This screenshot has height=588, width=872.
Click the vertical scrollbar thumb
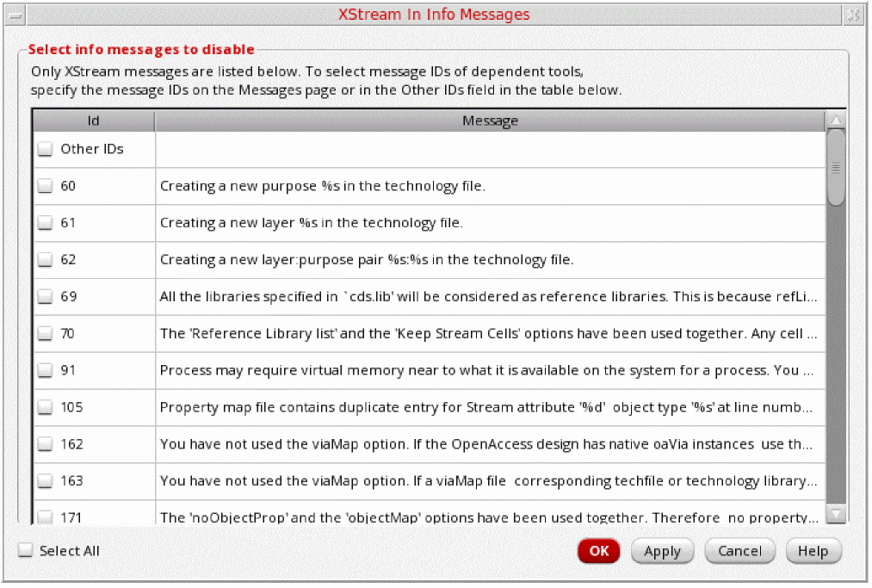[x=836, y=167]
